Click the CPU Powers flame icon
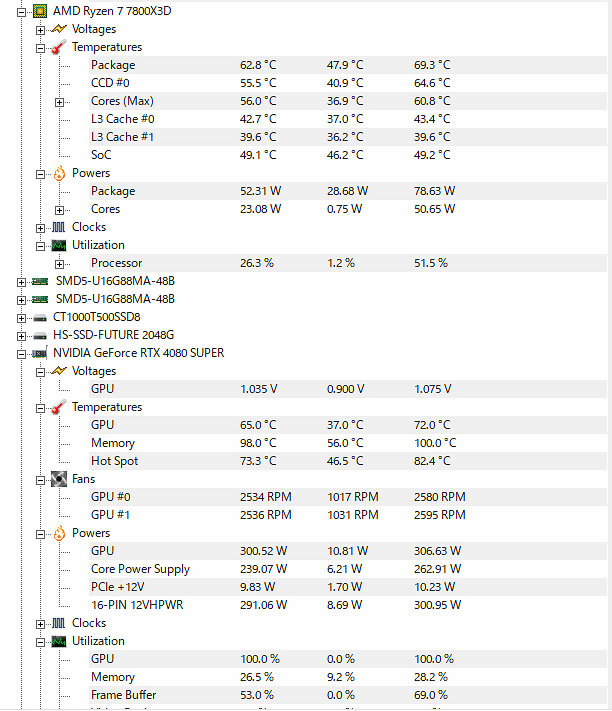This screenshot has width=612, height=711. pyautogui.click(x=59, y=173)
